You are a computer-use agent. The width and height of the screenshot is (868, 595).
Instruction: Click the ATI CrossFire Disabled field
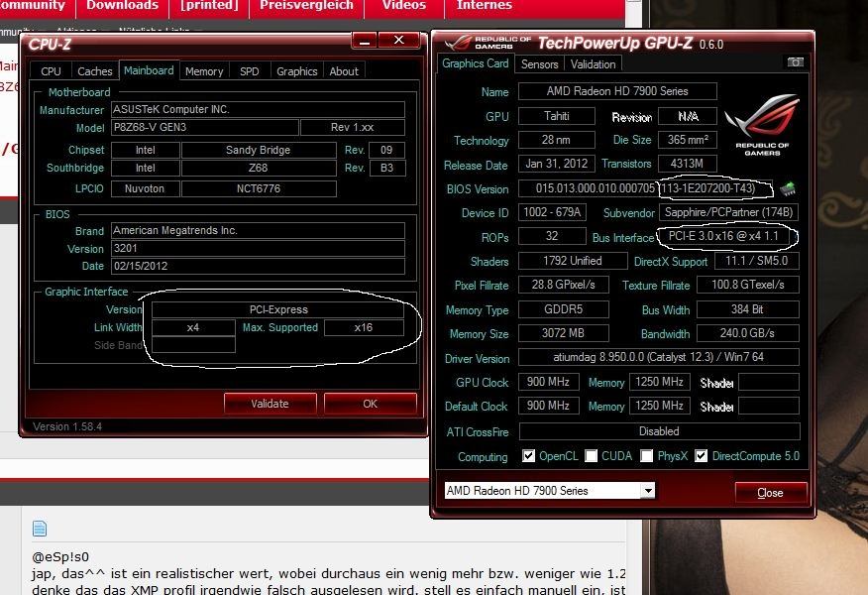click(659, 431)
